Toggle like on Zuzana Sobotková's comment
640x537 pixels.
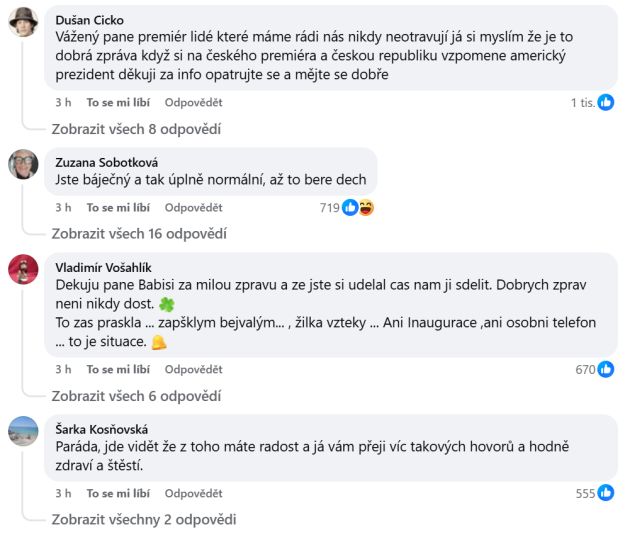pyautogui.click(x=118, y=208)
